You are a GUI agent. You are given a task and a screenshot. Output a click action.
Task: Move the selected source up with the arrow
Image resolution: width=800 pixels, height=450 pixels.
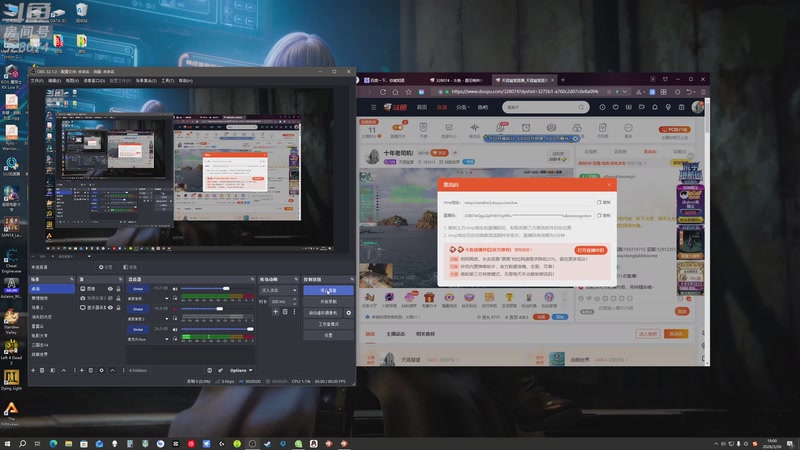[x=112, y=370]
